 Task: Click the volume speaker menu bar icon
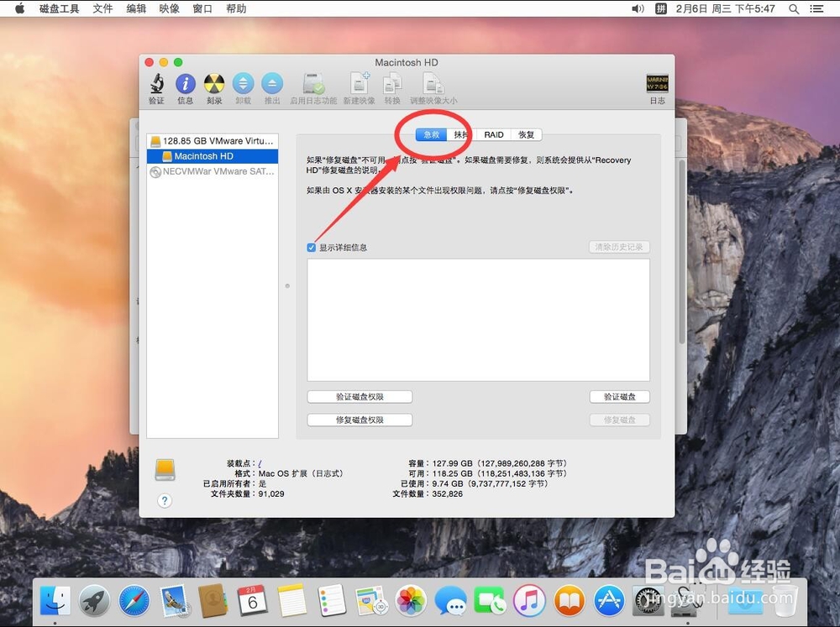(638, 8)
